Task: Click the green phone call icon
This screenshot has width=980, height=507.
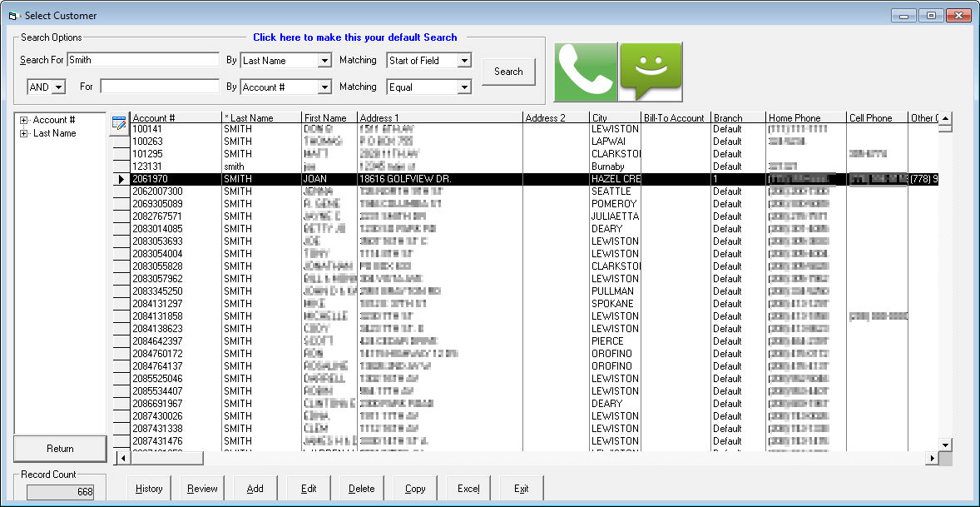Action: click(586, 72)
